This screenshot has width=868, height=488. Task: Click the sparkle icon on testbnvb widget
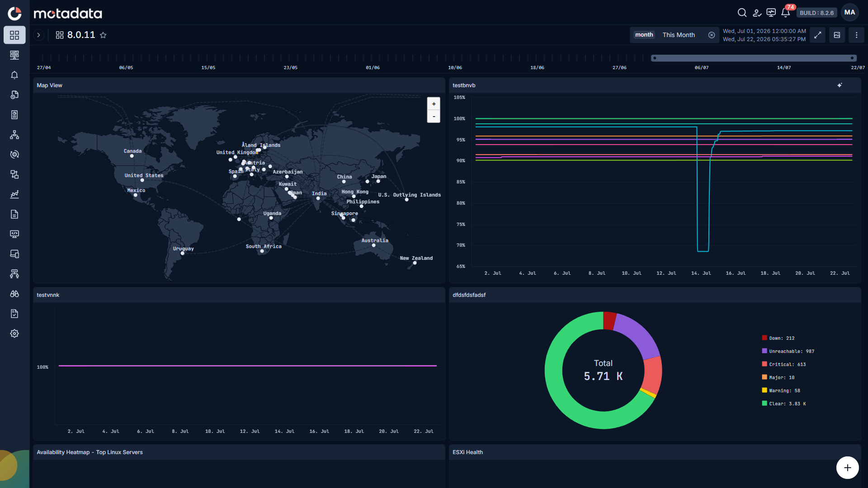pos(840,85)
